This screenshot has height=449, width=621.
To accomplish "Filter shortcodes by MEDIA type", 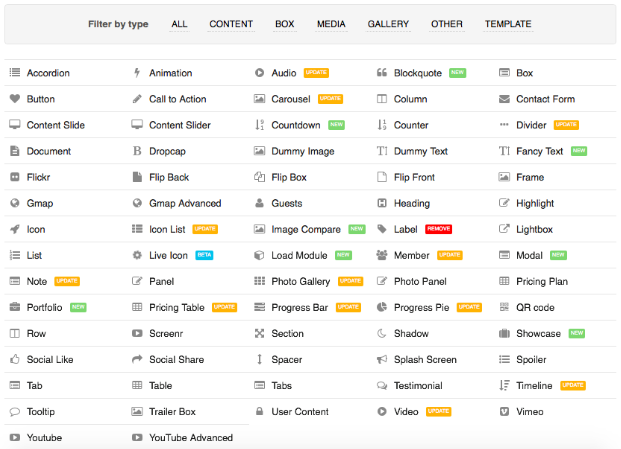I will [x=331, y=24].
